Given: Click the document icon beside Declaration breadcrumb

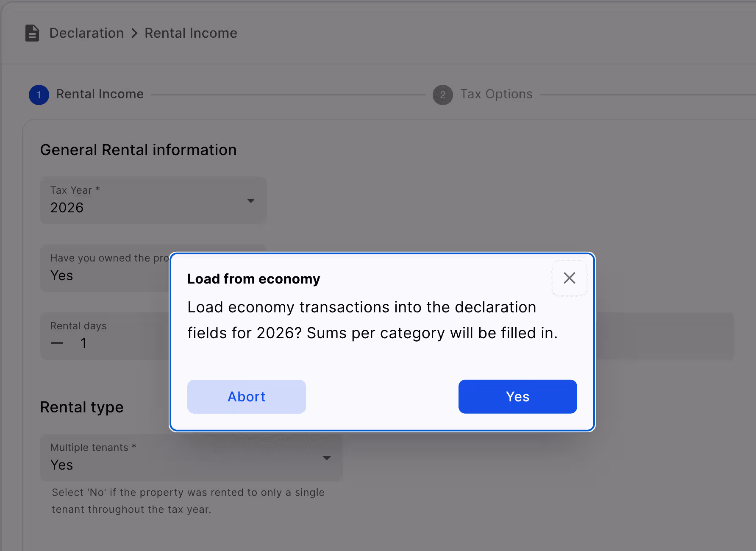Looking at the screenshot, I should (32, 33).
